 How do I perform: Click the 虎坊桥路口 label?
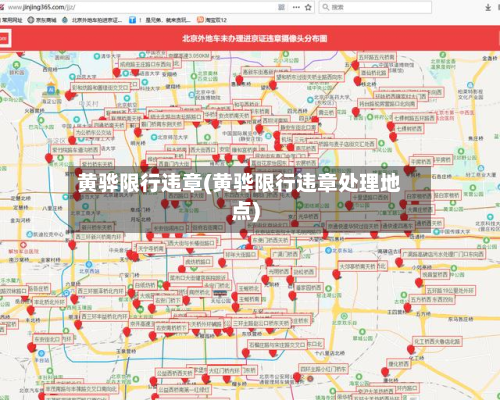(x=198, y=262)
